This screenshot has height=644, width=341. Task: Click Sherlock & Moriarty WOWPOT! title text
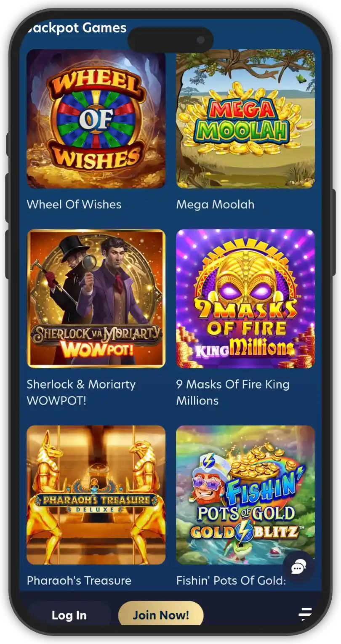click(81, 392)
